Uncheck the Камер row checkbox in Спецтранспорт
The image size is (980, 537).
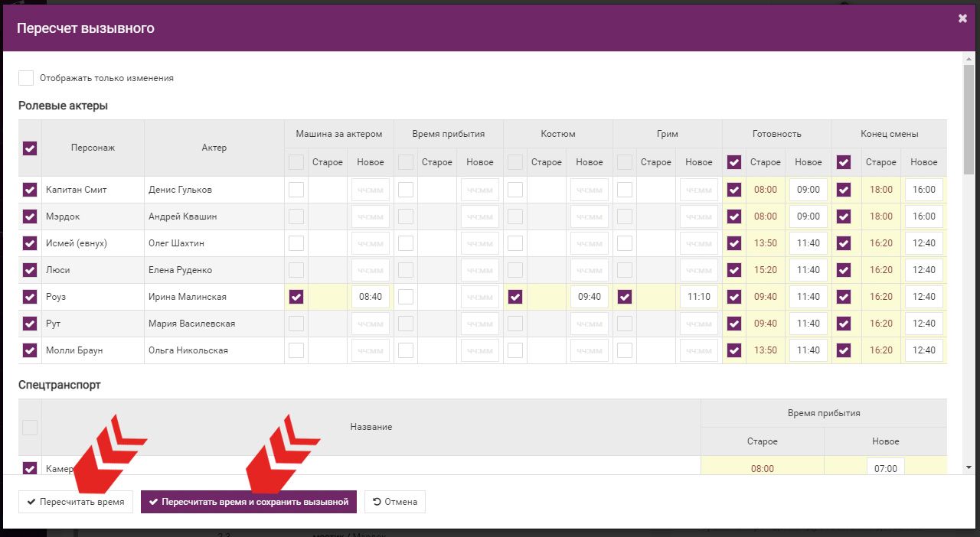pos(30,468)
